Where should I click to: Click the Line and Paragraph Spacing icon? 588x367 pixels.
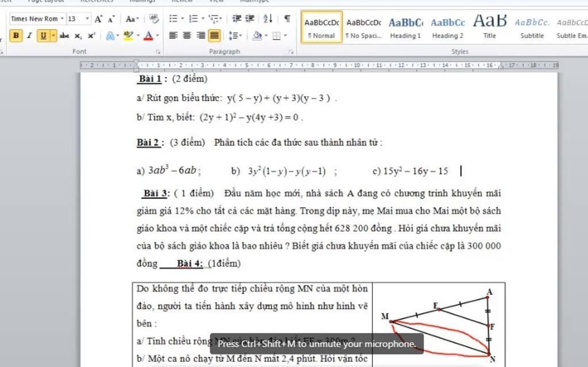pyautogui.click(x=233, y=36)
